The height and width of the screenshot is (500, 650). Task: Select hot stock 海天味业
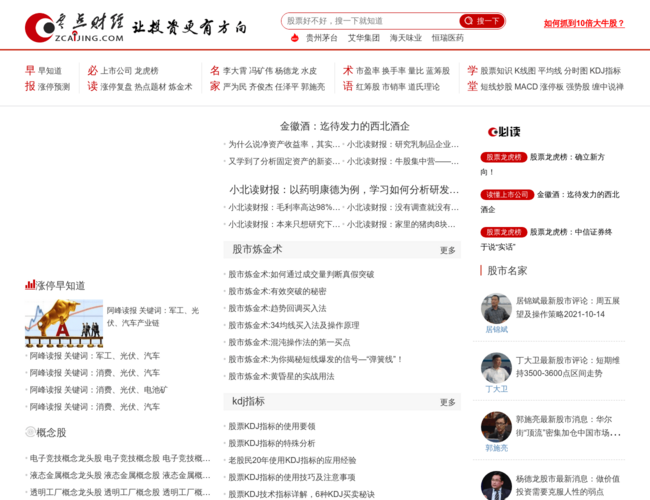click(405, 38)
